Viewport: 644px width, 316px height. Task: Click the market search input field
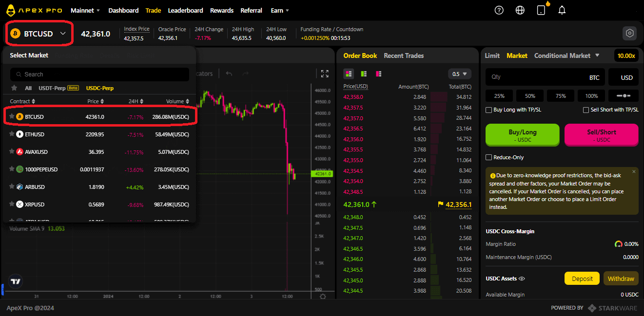pos(99,74)
